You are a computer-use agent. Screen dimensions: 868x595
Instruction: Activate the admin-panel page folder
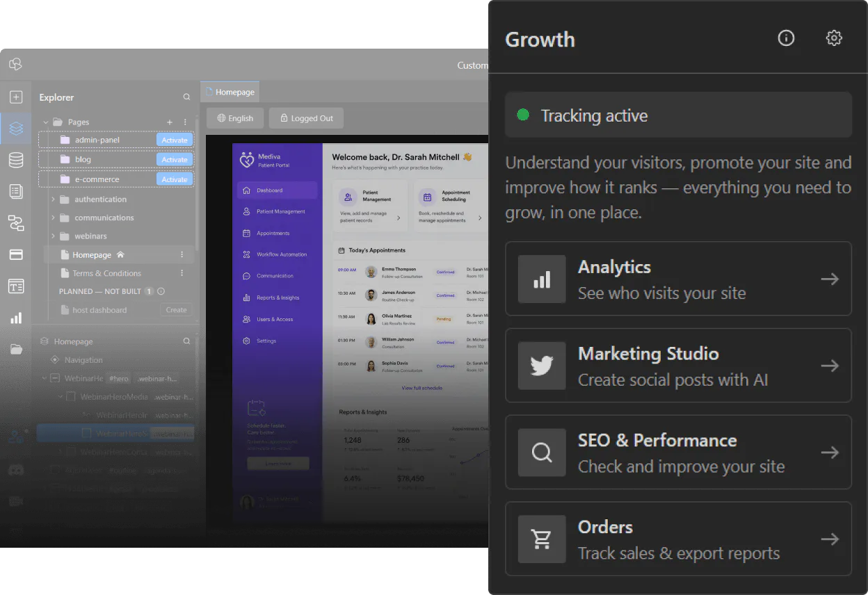point(175,140)
